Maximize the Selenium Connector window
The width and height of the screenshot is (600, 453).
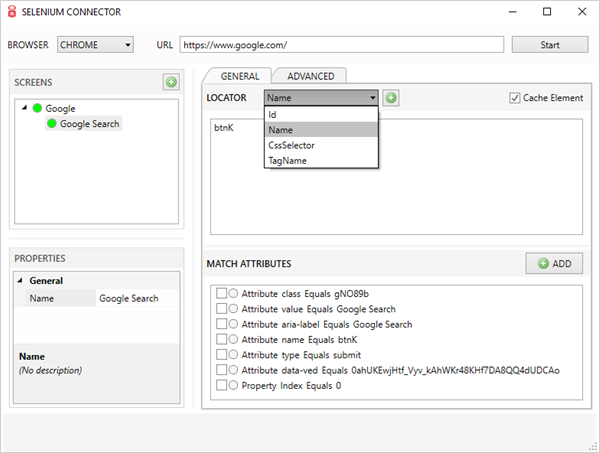[547, 12]
